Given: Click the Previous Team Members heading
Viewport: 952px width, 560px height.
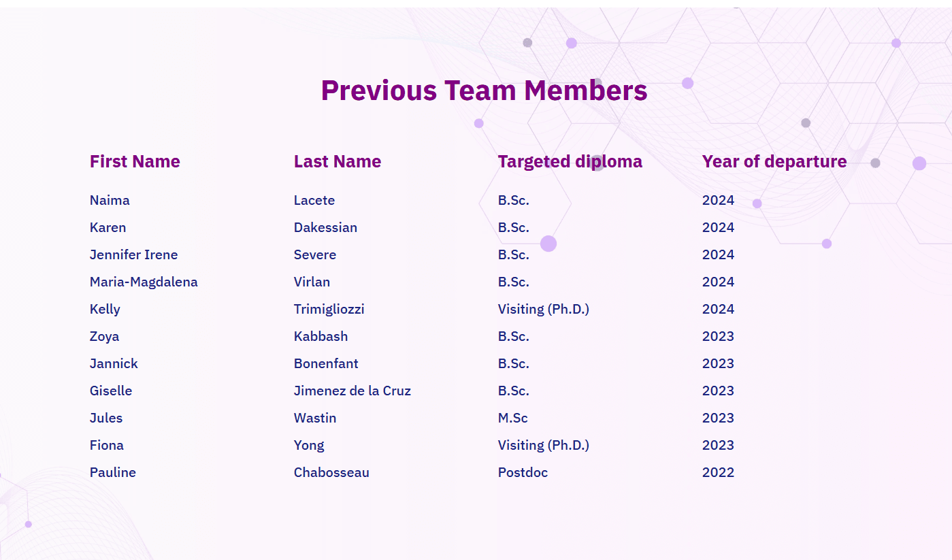Looking at the screenshot, I should click(484, 90).
